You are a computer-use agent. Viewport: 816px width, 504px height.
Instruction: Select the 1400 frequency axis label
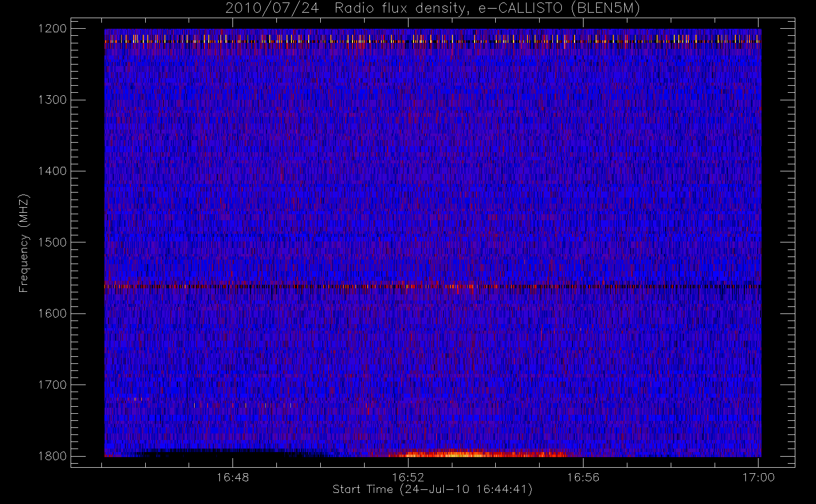(x=52, y=171)
